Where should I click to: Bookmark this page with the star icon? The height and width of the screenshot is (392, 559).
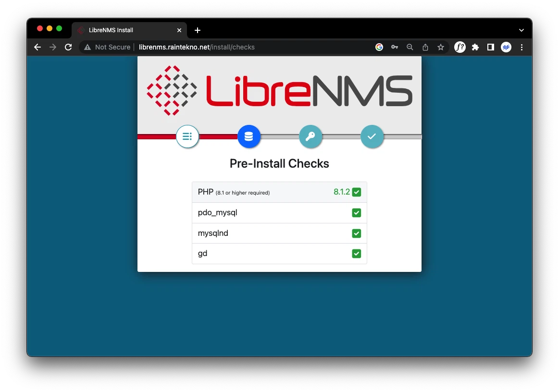tap(440, 47)
